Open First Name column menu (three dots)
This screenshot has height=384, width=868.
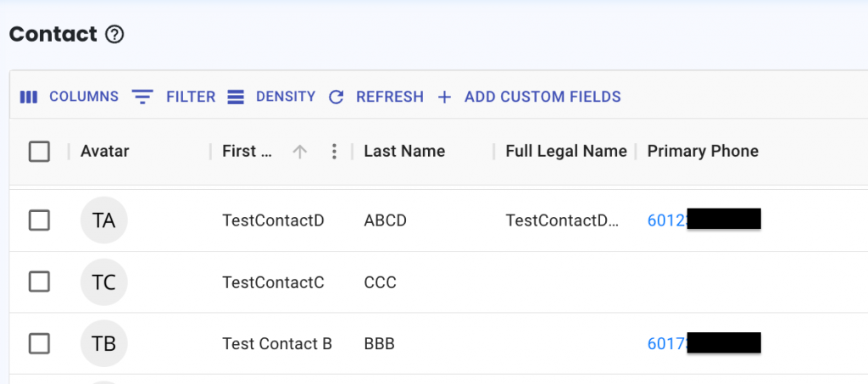click(334, 152)
